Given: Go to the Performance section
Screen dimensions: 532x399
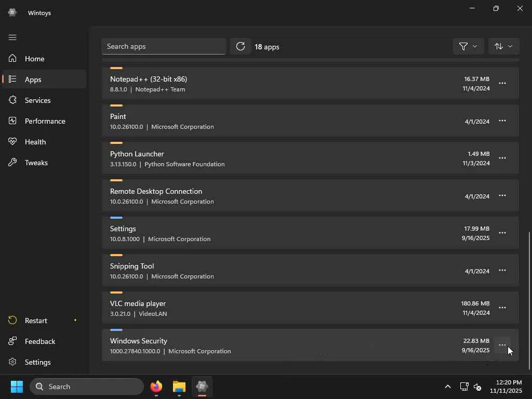Looking at the screenshot, I should (44, 121).
